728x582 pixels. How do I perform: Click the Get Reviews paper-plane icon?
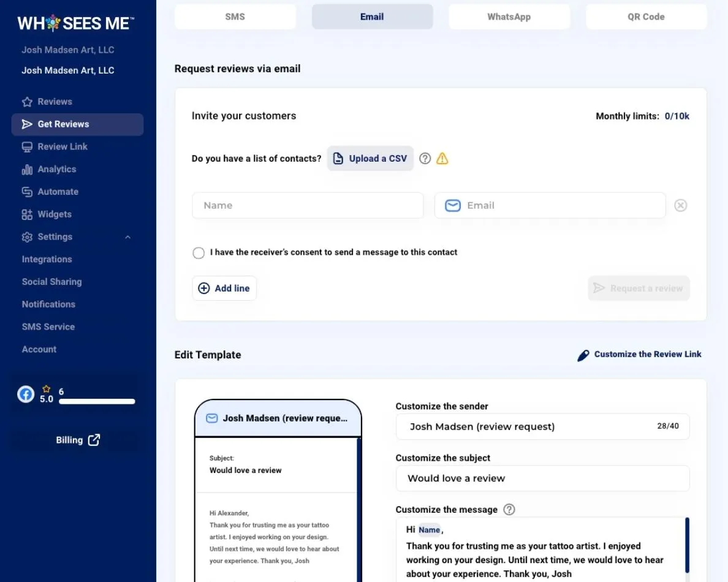tap(27, 124)
